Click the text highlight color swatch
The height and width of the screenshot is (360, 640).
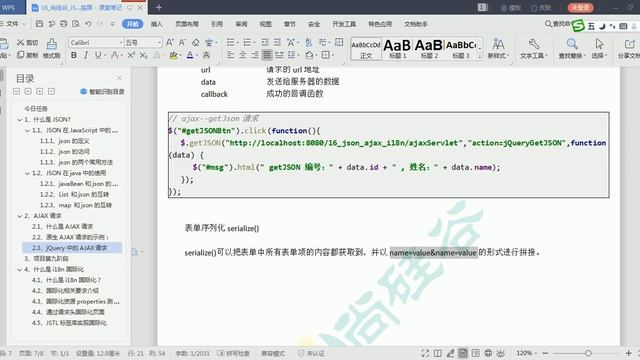(x=173, y=55)
